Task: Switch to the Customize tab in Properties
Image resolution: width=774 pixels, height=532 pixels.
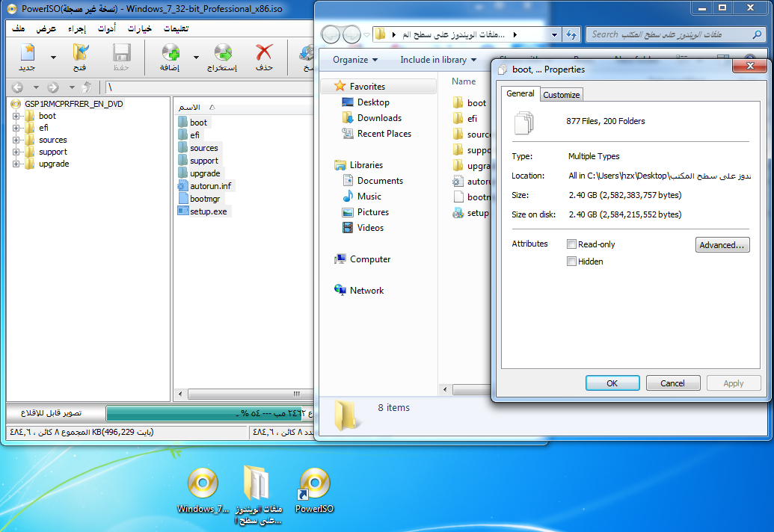Action: (562, 95)
